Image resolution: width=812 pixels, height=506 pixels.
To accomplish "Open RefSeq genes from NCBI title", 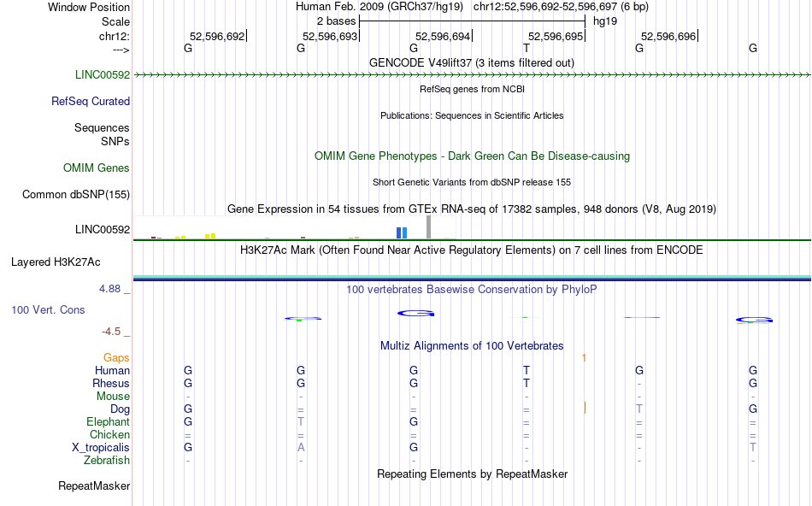I will click(x=472, y=89).
